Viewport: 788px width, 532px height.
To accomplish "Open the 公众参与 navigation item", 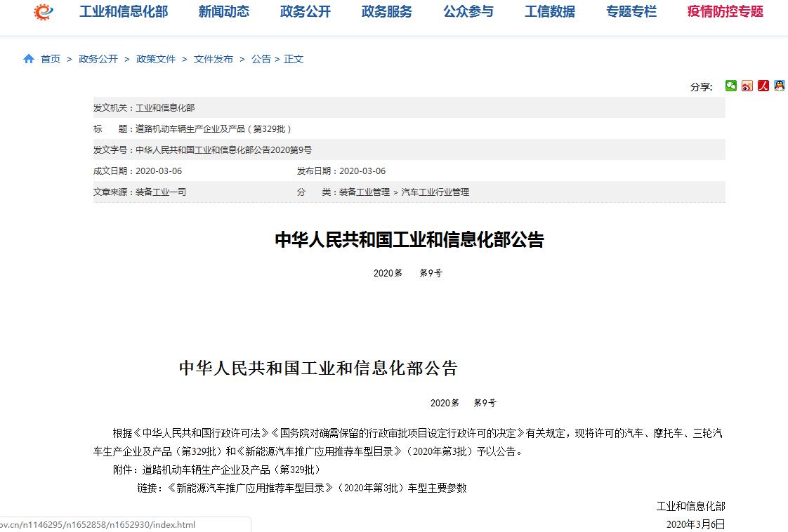I will click(x=468, y=12).
